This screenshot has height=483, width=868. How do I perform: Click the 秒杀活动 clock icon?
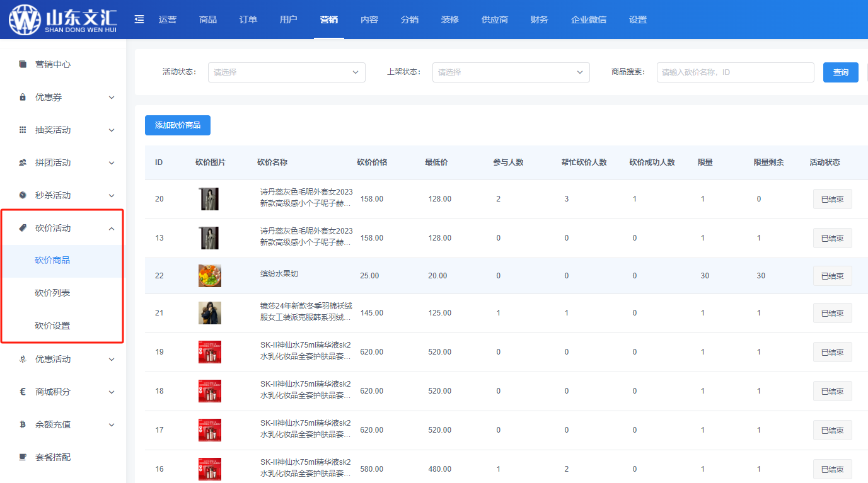pyautogui.click(x=23, y=195)
